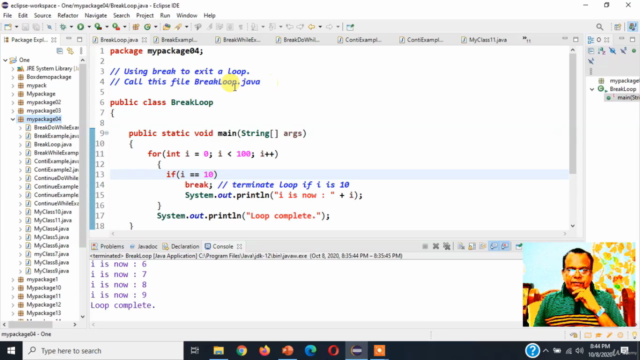Viewport: 640px width, 360px height.
Task: Expand the mypackage03 package
Action: (x=13, y=111)
